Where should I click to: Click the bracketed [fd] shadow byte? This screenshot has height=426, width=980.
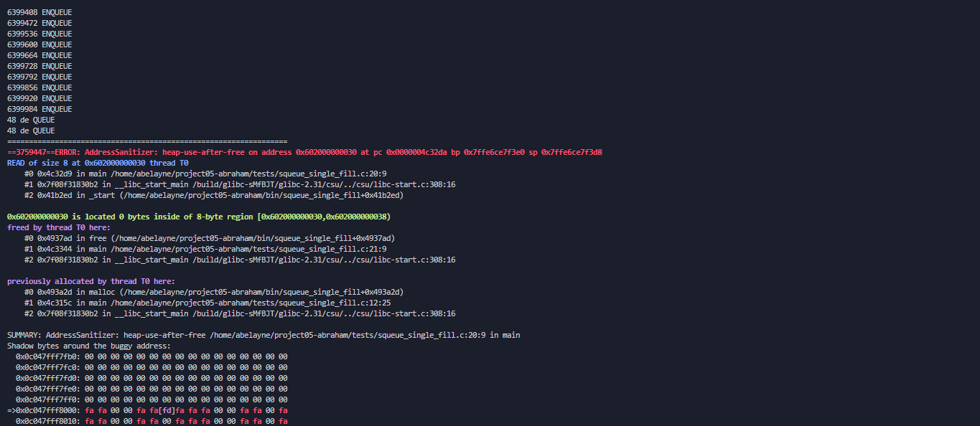(167, 410)
